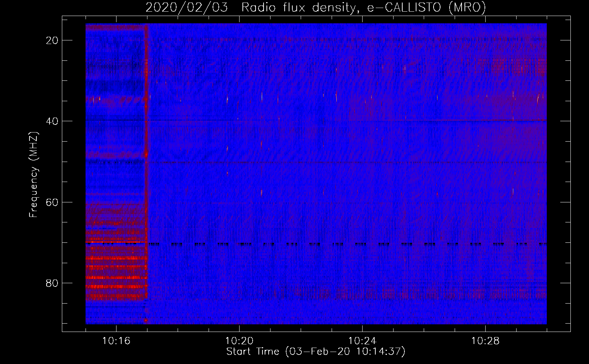Click the 10:16 time tick label
589x364 pixels.
pos(116,341)
